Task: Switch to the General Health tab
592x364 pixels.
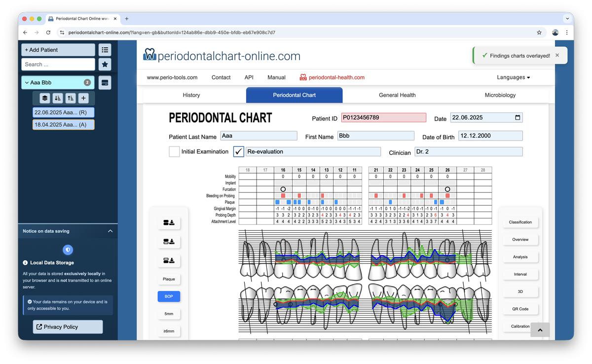Action: (397, 95)
